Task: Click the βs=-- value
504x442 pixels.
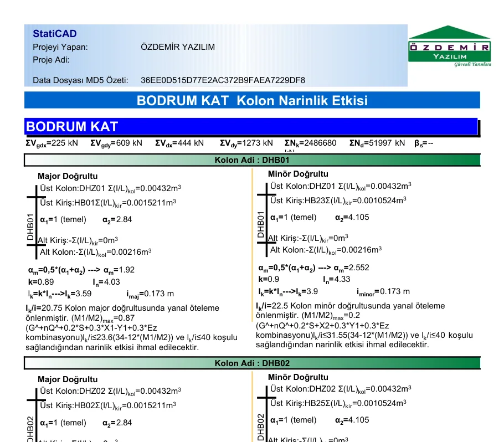Action: (x=424, y=143)
